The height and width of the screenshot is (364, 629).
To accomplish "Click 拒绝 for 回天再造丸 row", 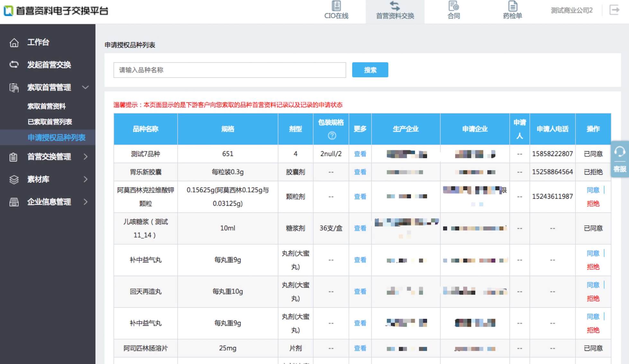I will (593, 299).
